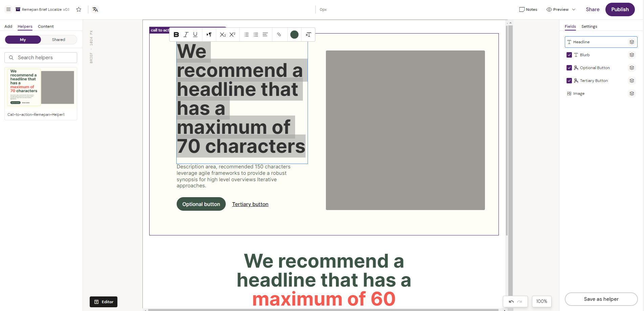
Task: Toggle the Tertiary Button checkbox
Action: point(569,81)
